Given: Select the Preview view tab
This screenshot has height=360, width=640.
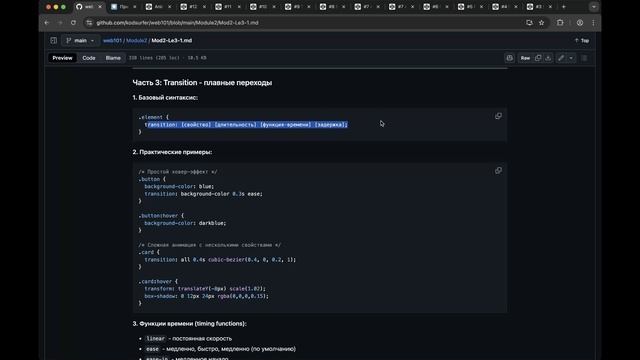Looking at the screenshot, I should [x=62, y=58].
